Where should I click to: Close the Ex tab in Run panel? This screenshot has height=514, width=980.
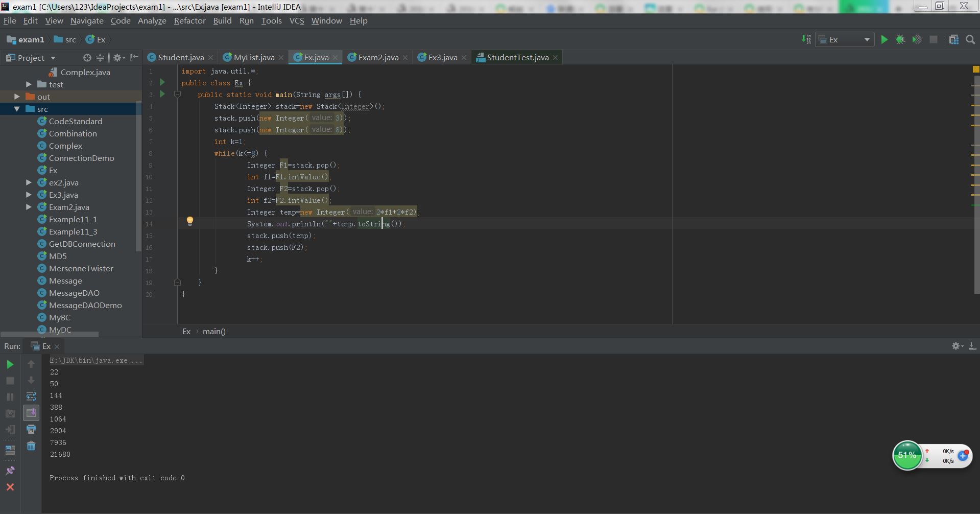tap(57, 346)
